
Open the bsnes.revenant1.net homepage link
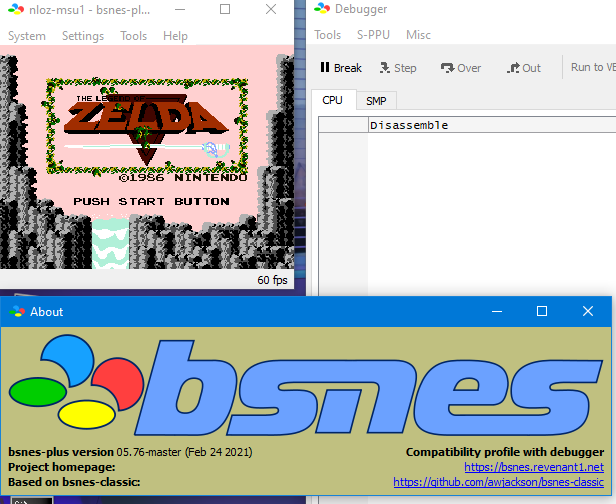(534, 467)
